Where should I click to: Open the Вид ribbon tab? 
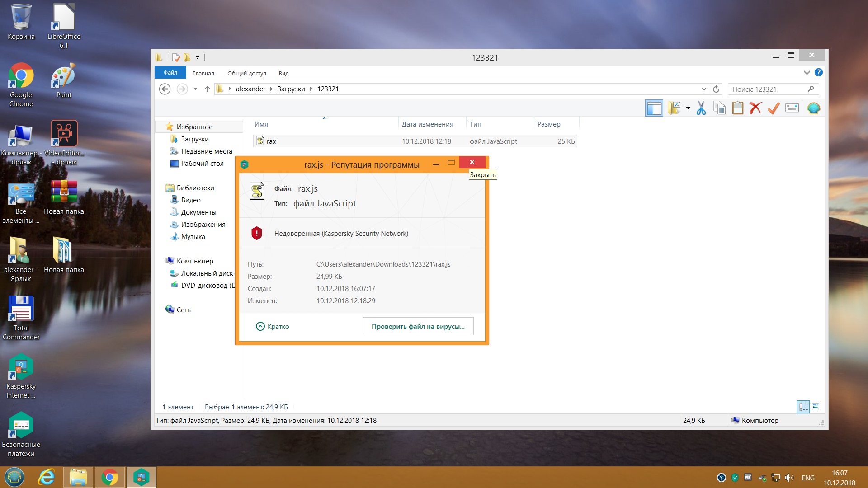pyautogui.click(x=283, y=73)
